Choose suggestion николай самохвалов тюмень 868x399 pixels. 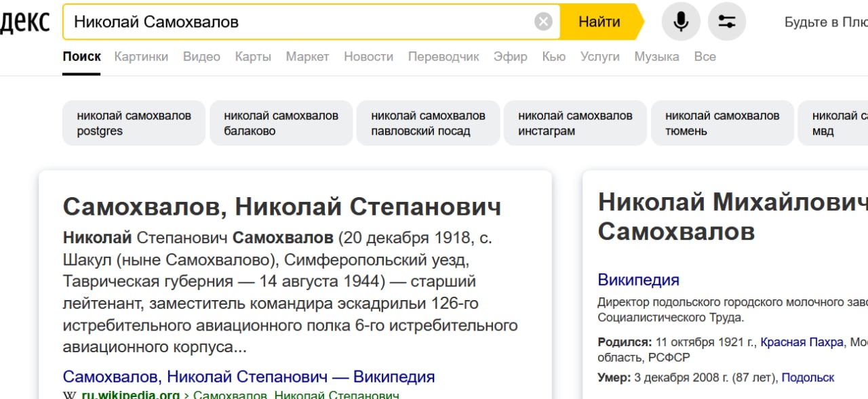click(x=722, y=123)
